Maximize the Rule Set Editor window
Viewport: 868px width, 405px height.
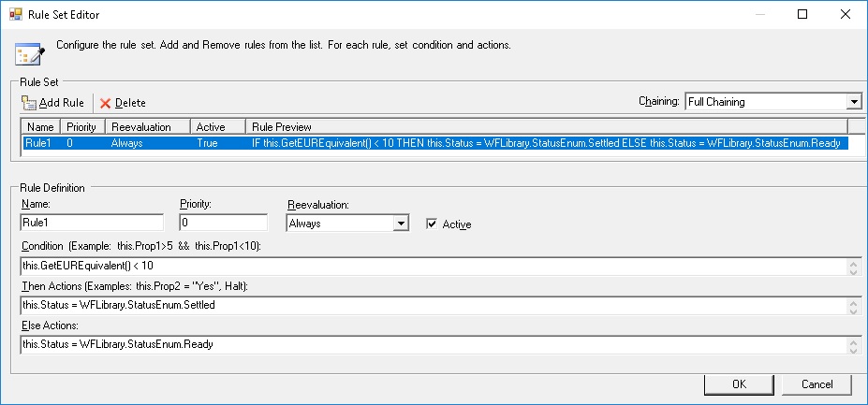[802, 15]
